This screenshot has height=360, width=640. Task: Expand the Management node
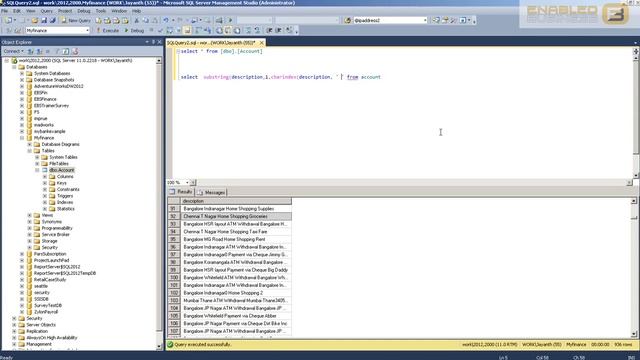14,344
